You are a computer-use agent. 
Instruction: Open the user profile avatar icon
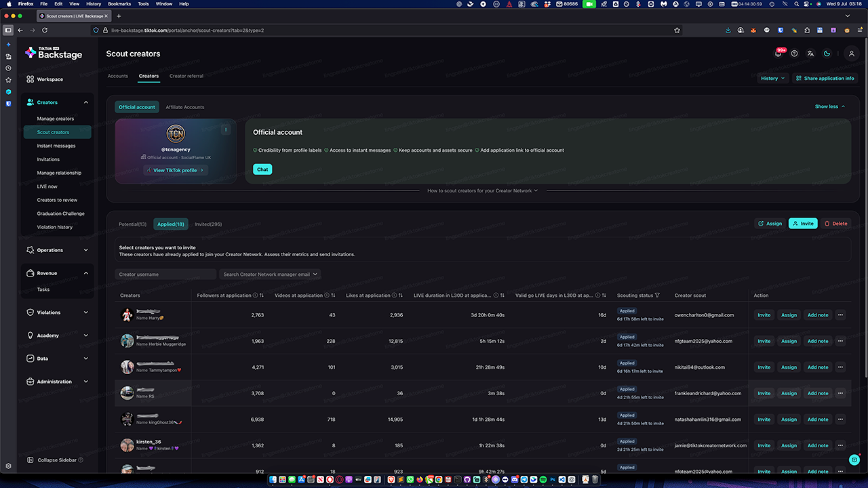coord(852,54)
